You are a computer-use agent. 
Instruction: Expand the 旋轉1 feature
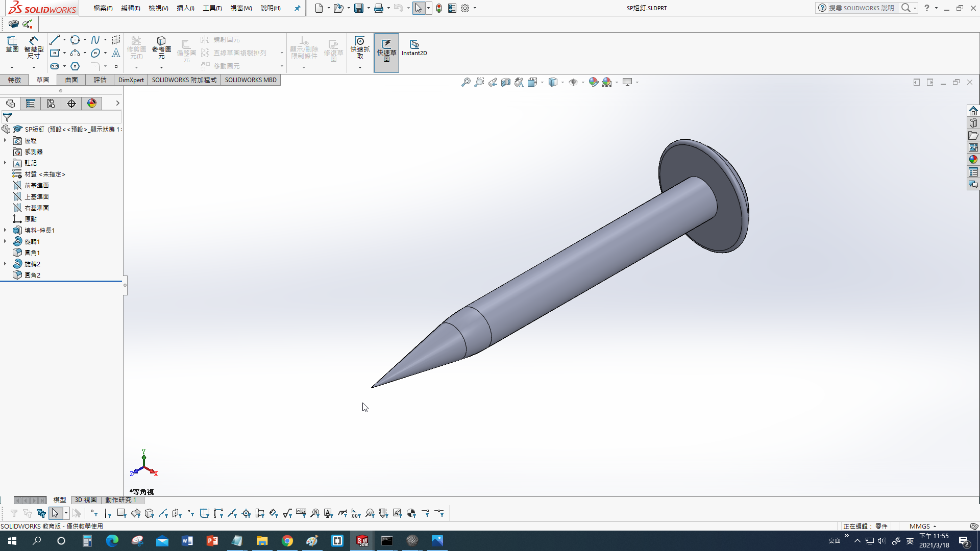point(5,241)
